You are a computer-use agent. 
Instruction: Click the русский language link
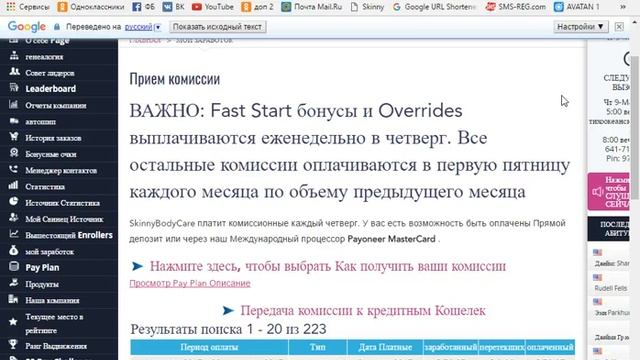[138, 27]
